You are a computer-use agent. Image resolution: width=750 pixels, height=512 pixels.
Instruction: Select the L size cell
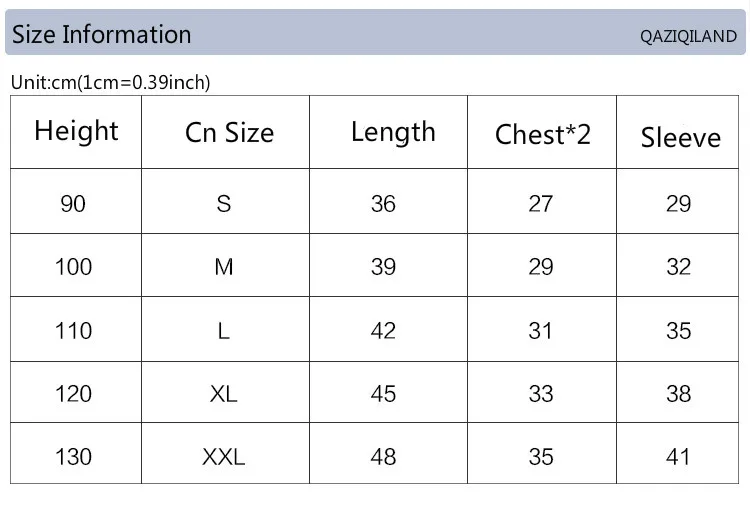[224, 331]
